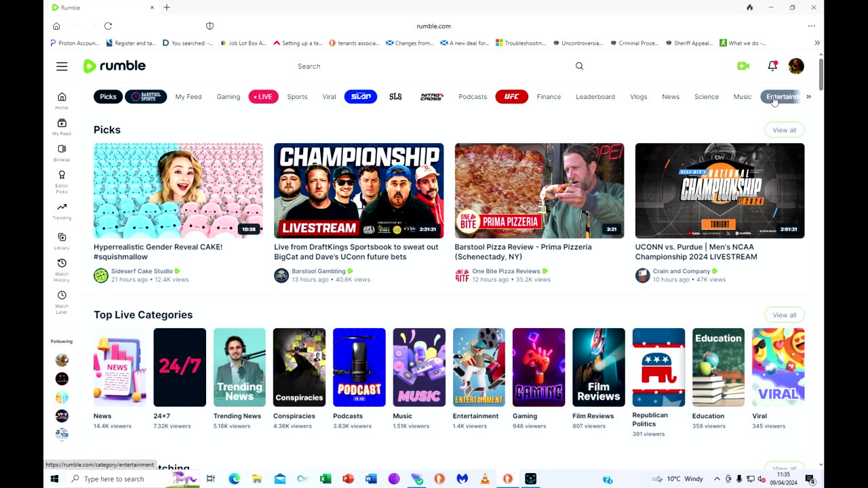The image size is (868, 488).
Task: Click the browser reload button
Action: click(x=108, y=26)
